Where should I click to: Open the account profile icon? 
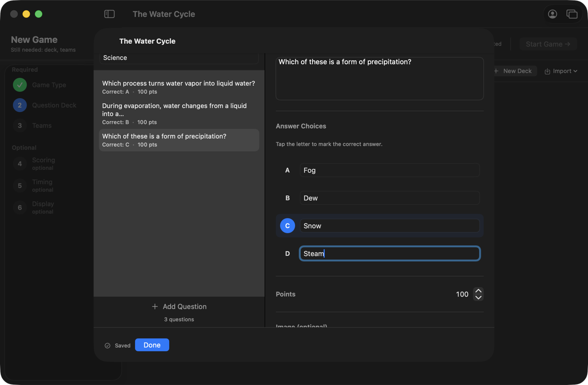tap(552, 14)
